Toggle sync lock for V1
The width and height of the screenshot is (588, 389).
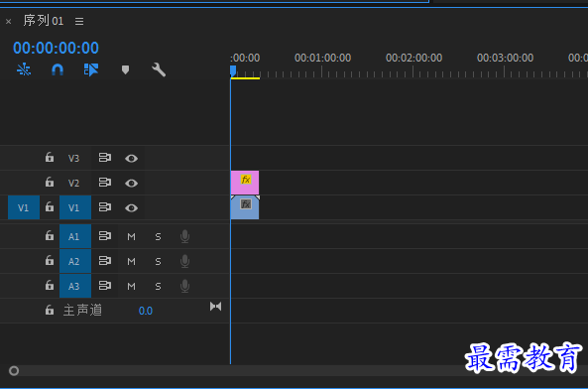105,207
